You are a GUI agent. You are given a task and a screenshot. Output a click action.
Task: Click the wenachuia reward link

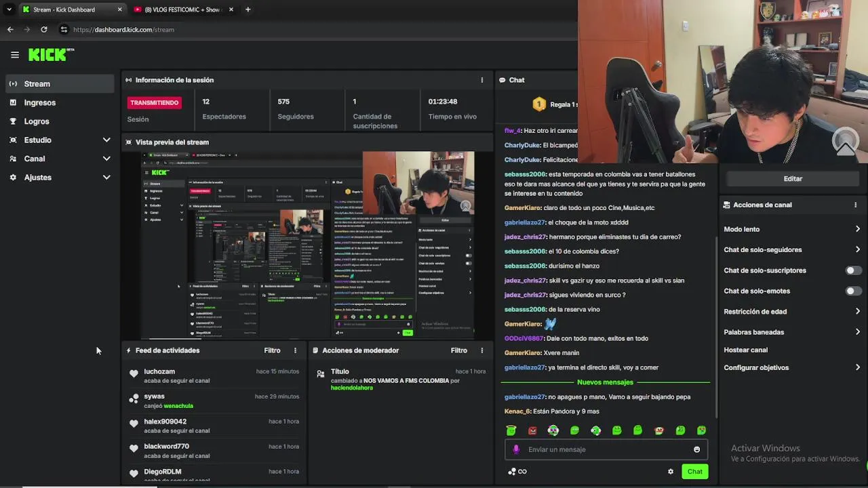coord(178,406)
